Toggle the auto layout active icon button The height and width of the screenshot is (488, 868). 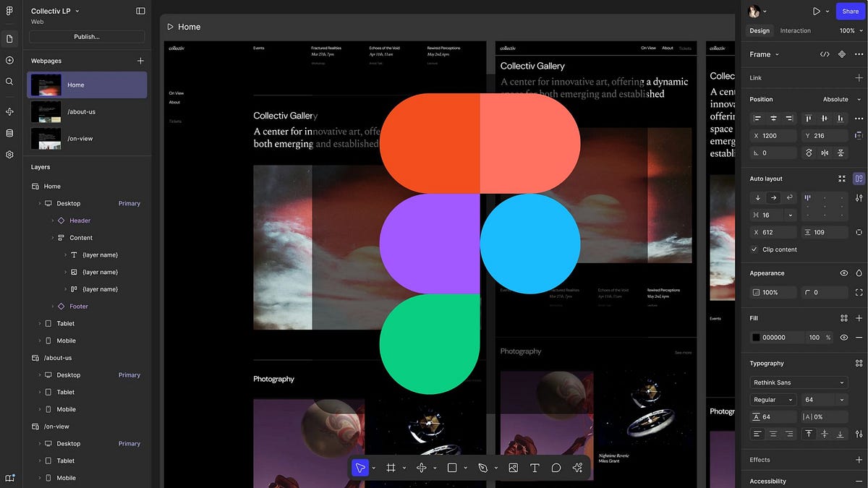(x=859, y=179)
